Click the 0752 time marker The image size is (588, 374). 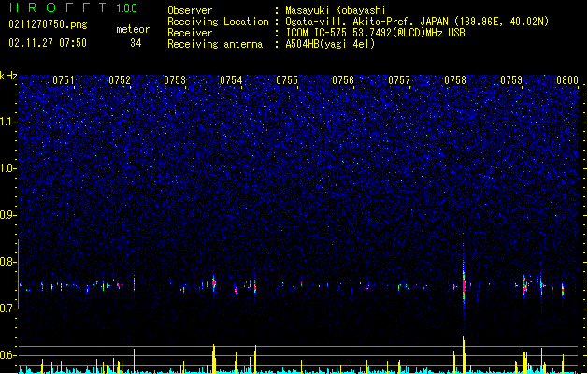coord(120,80)
